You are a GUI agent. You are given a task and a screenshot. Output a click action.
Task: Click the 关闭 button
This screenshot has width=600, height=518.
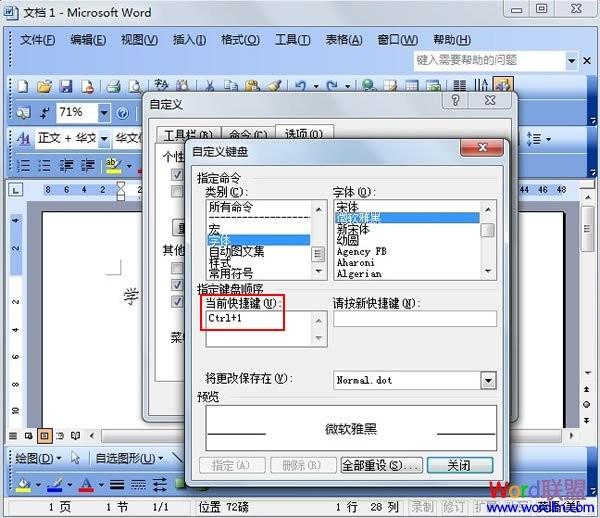click(x=459, y=465)
